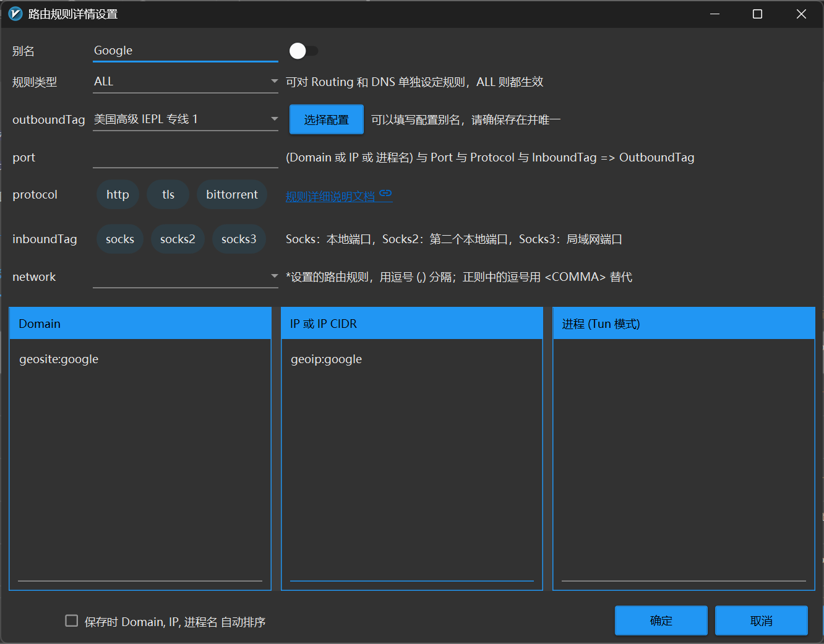Toggle the enable switch next to alias
Image resolution: width=824 pixels, height=644 pixels.
pos(303,51)
